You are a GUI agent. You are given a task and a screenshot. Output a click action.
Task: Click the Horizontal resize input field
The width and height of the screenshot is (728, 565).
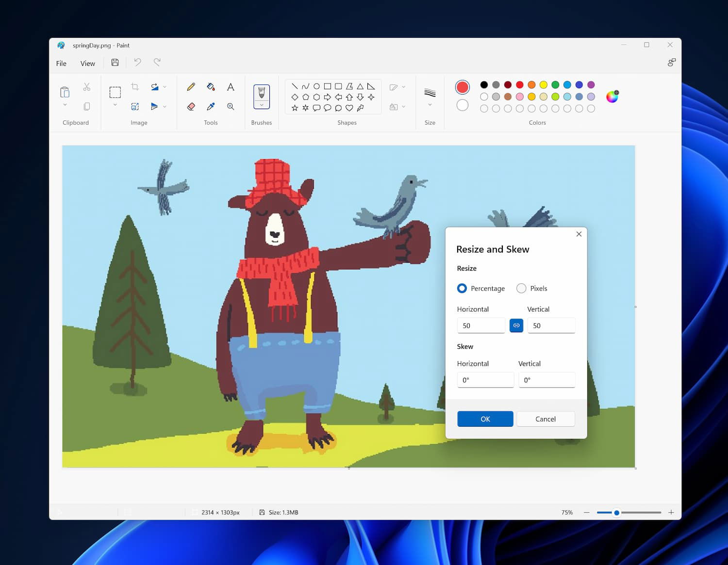481,325
